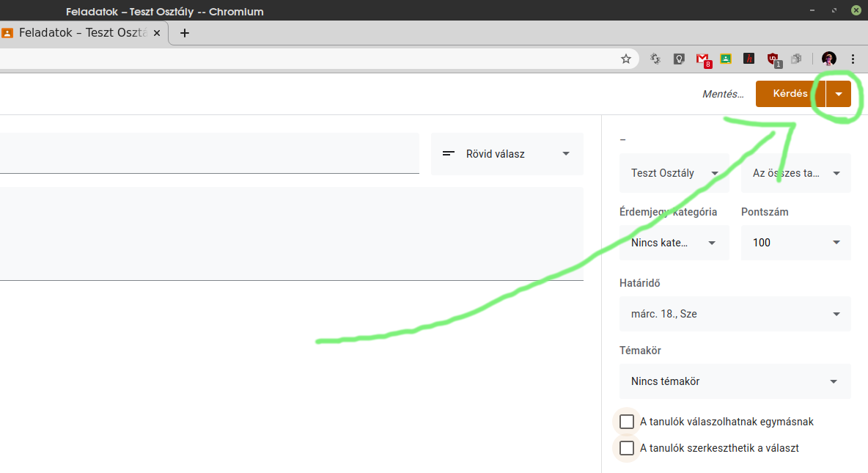868x473 pixels.
Task: Open the Pontszám dropdown showing 100
Action: point(795,243)
